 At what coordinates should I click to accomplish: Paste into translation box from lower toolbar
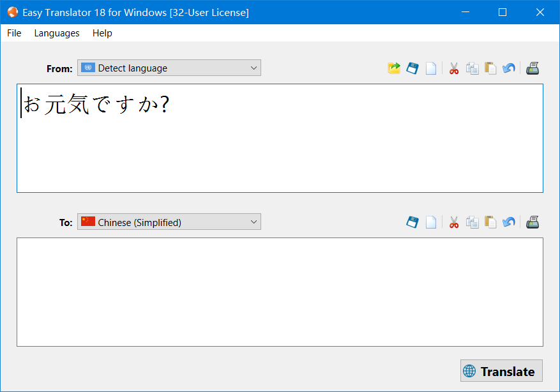[x=490, y=222]
